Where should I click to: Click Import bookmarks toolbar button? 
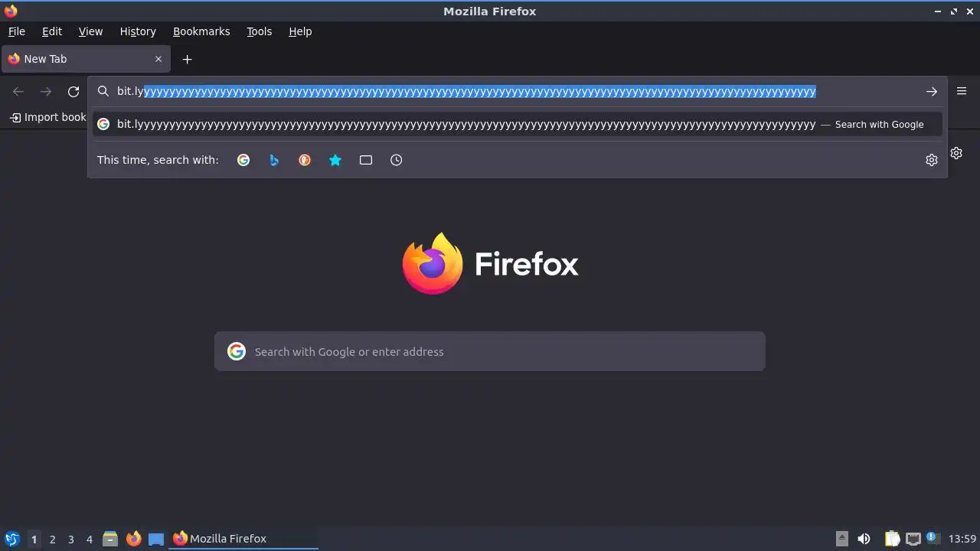coord(47,117)
